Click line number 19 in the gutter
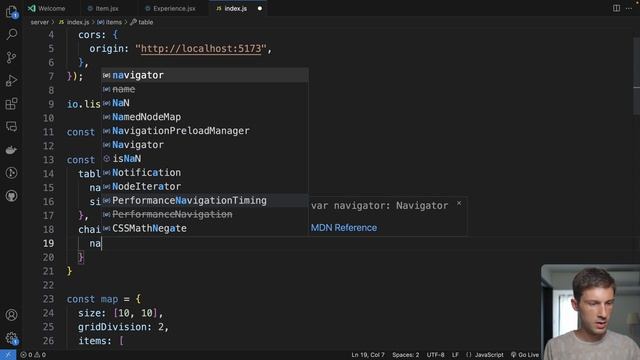640x360 pixels. pyautogui.click(x=48, y=243)
